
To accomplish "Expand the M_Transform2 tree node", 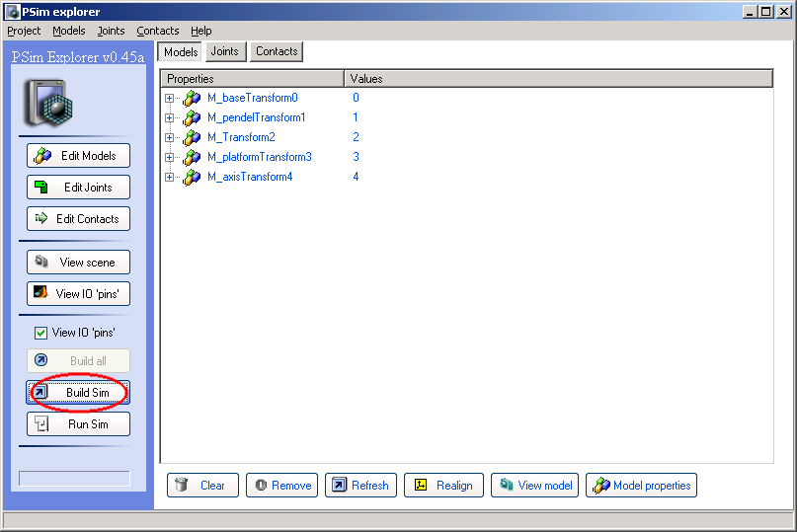I will tap(169, 137).
